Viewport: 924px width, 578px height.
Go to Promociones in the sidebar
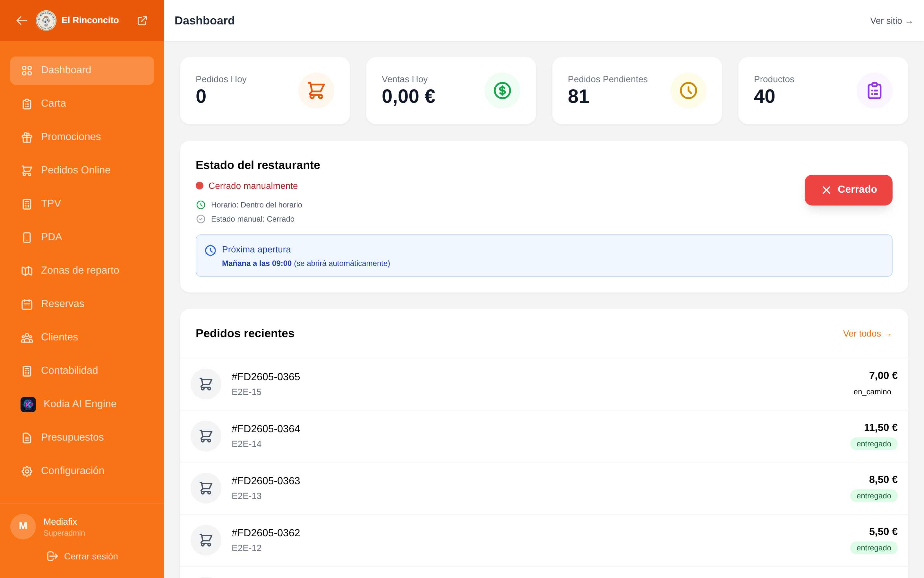point(82,137)
